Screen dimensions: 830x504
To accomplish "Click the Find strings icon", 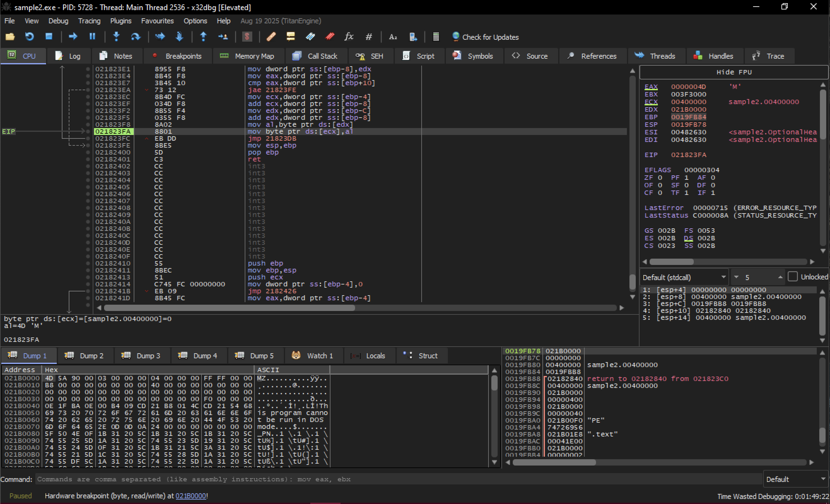I will point(393,36).
